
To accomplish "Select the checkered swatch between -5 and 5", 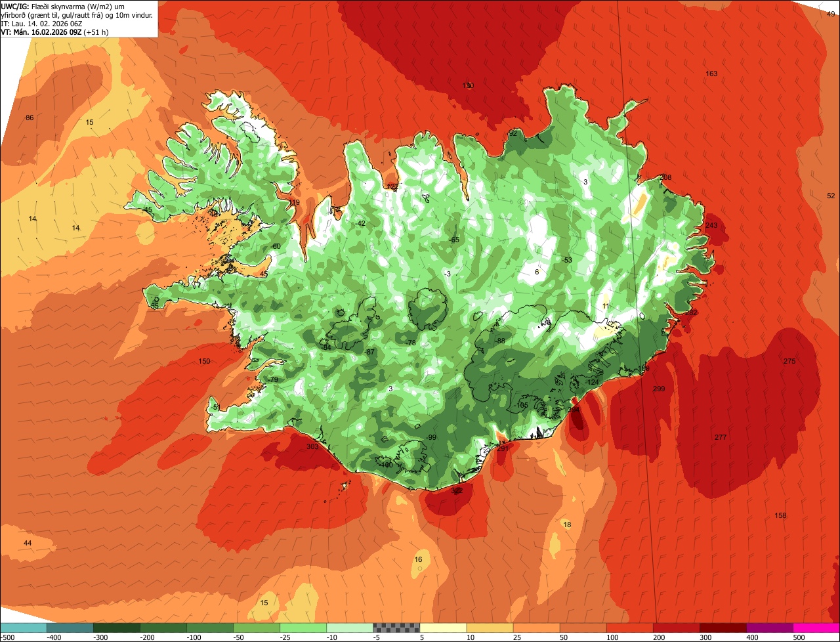I will (x=396, y=628).
